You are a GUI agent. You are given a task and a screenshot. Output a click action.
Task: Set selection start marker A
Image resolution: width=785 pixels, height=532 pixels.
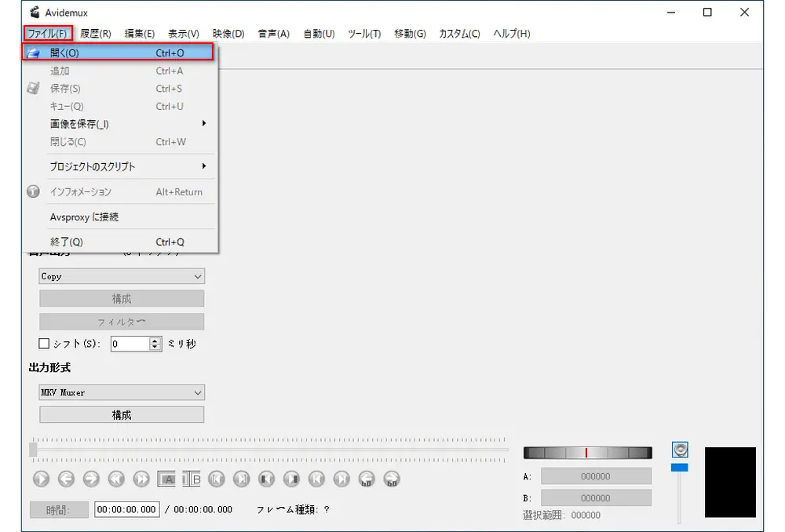[166, 478]
